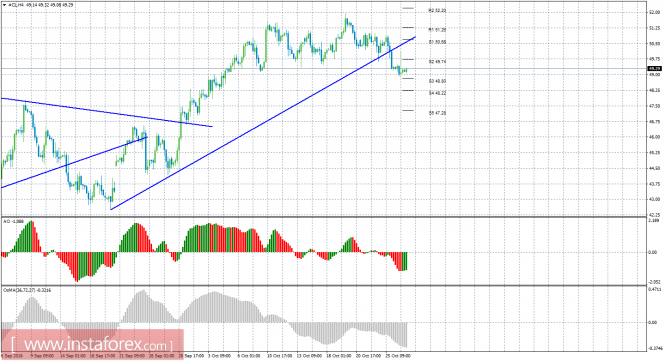This screenshot has height=361, width=665.
Task: Open the www.instaforex.com watermark link
Action: (92, 344)
